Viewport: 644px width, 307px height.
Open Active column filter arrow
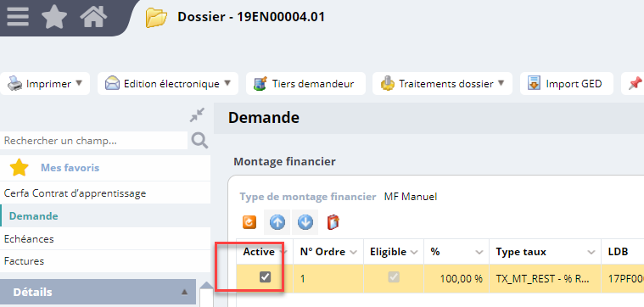pos(283,252)
